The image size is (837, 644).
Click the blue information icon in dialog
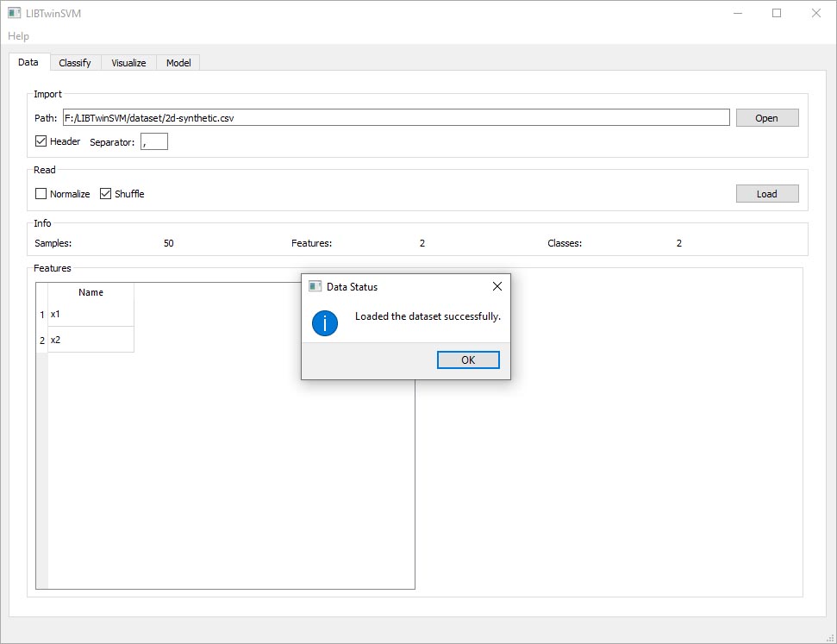tap(325, 323)
